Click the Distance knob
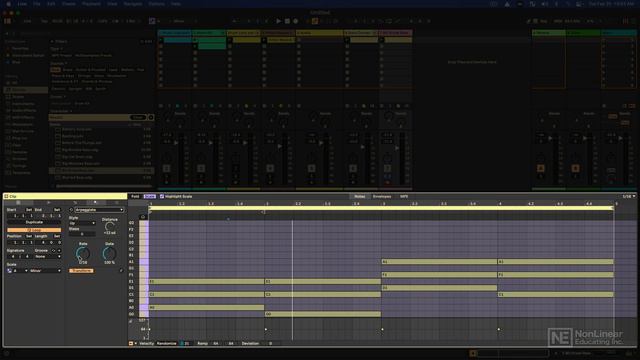Screen dimensions: 640x360 point(109,226)
